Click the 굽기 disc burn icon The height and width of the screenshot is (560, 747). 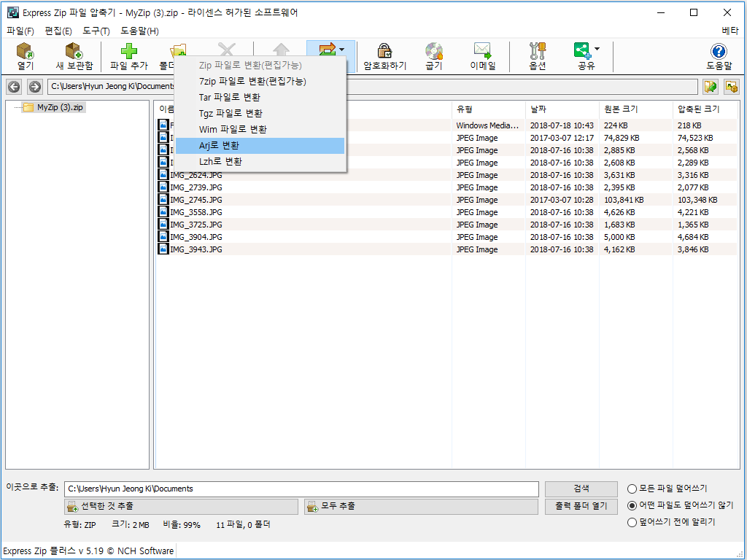tap(434, 51)
